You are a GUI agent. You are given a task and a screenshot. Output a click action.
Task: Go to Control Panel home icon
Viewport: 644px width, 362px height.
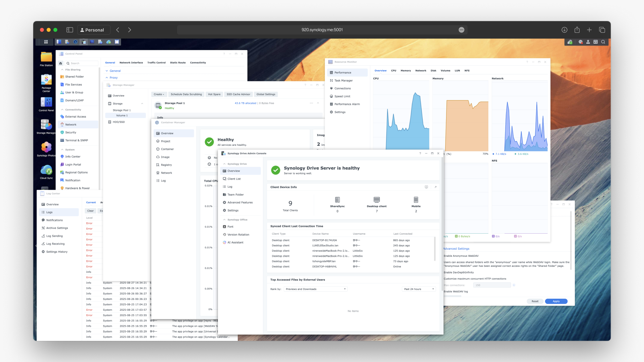coord(60,63)
